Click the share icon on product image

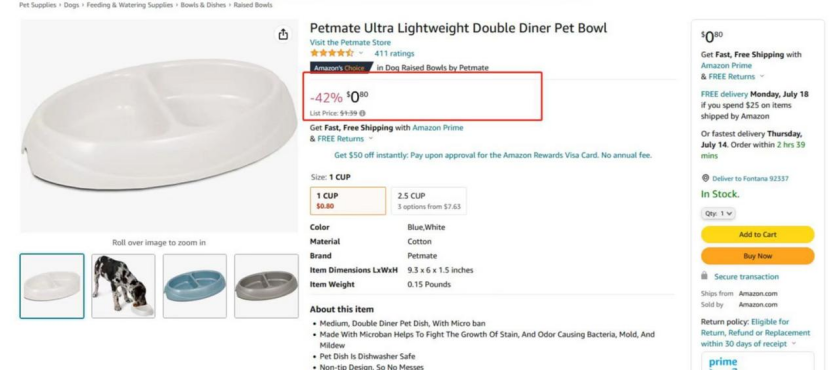tap(283, 34)
